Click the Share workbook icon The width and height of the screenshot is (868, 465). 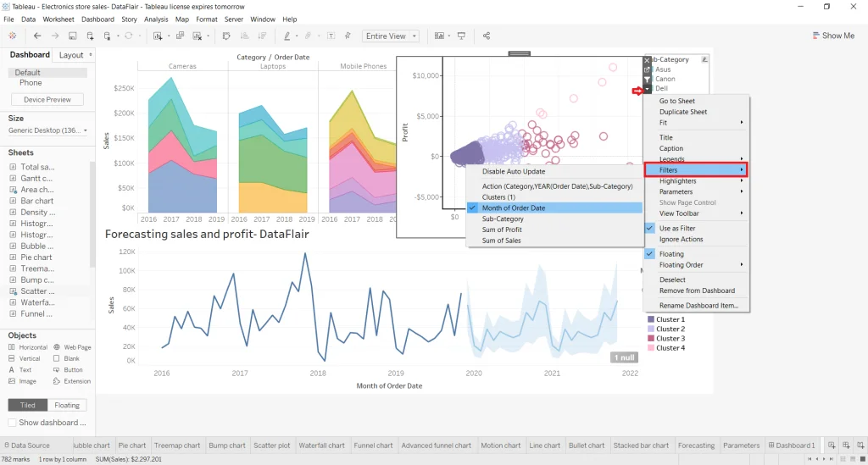click(486, 36)
